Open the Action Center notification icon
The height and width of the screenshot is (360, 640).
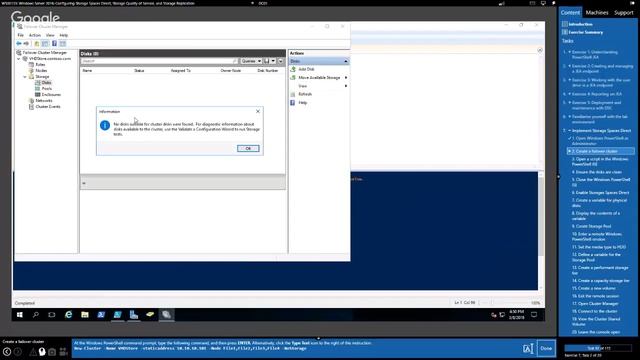pos(534,315)
